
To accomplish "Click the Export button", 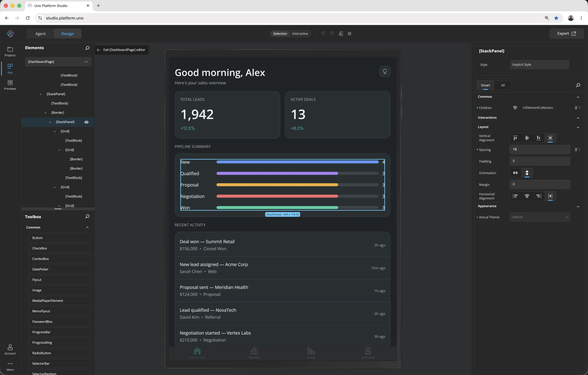I will point(566,33).
